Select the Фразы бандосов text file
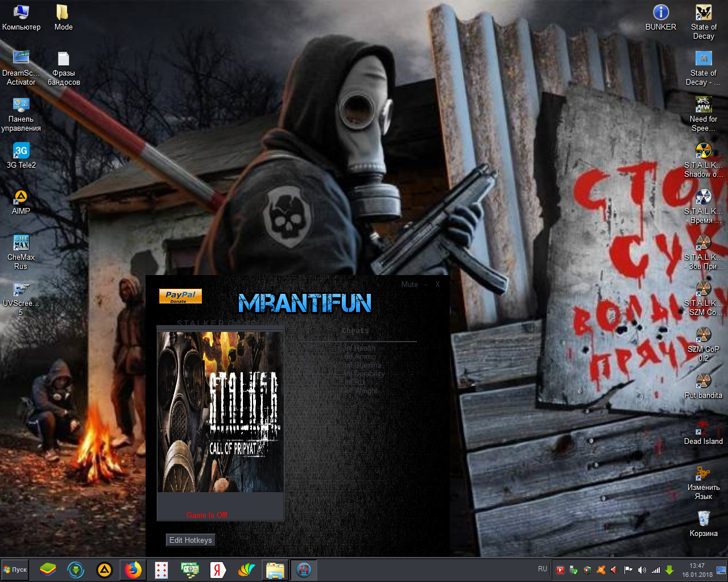728x582 pixels. click(x=64, y=68)
